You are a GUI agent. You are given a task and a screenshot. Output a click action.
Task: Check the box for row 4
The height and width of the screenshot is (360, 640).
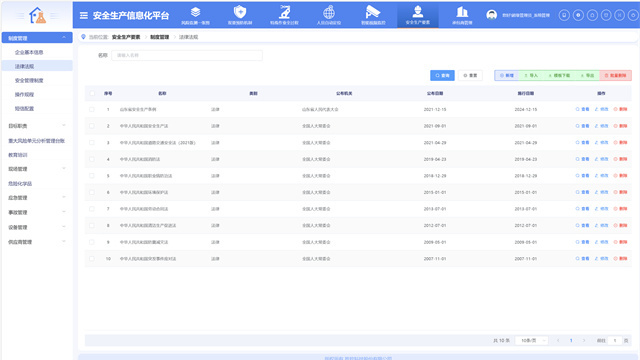(x=92, y=159)
